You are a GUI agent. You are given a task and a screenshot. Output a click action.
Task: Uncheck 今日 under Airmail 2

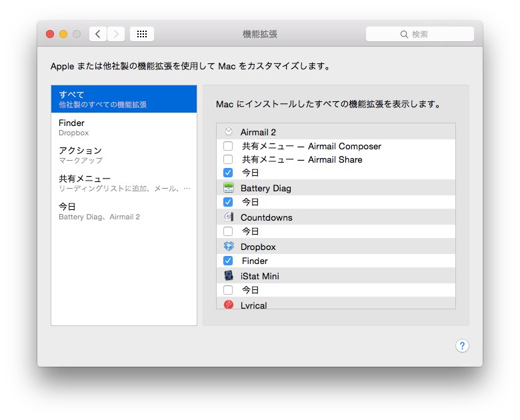coord(228,173)
